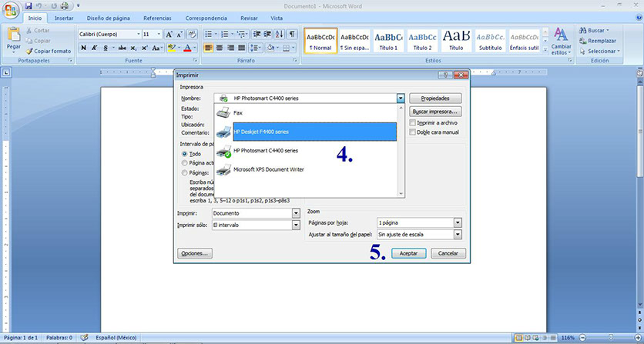Screen dimensions: 644x344
Task: Click the red font color A button
Action: point(187,48)
